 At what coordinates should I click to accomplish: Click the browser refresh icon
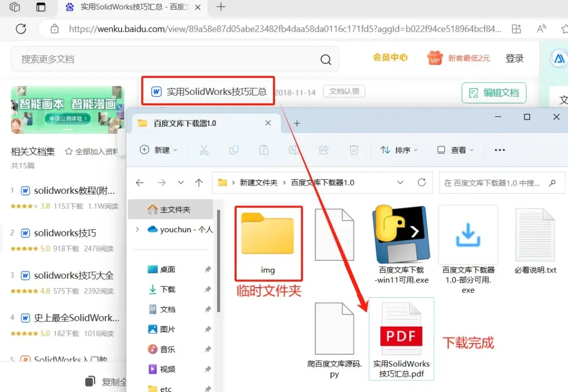(x=21, y=28)
